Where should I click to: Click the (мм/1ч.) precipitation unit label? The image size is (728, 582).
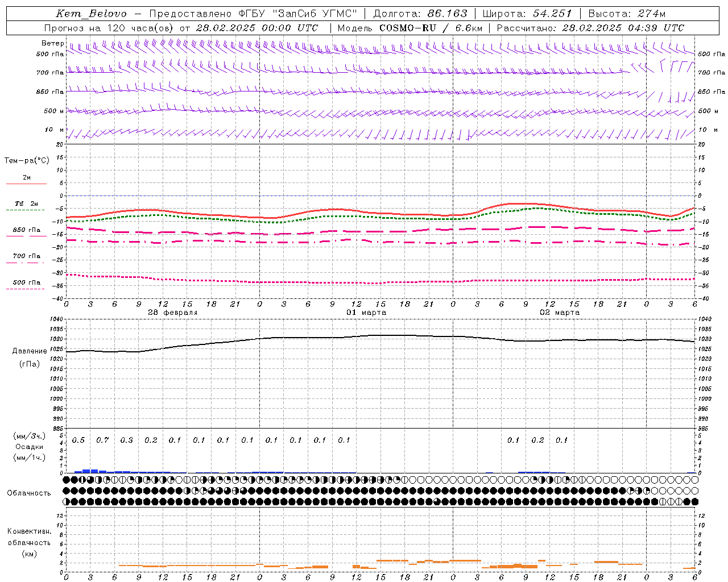[x=30, y=458]
